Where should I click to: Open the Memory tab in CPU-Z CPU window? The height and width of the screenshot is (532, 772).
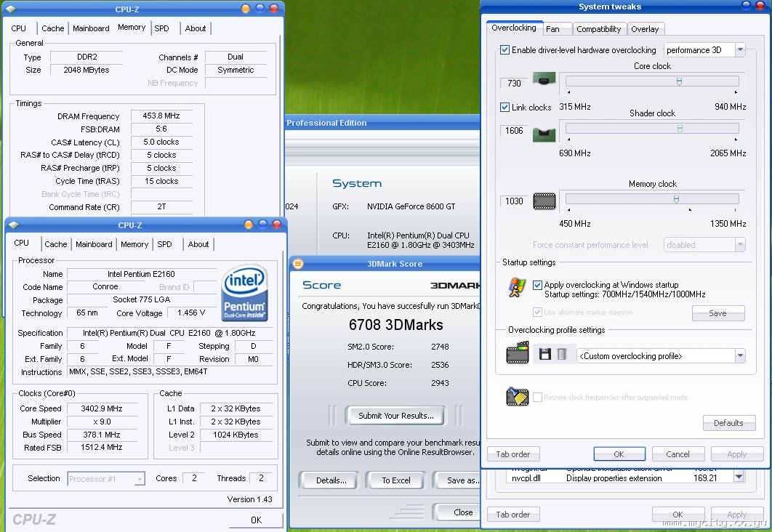[x=134, y=244]
